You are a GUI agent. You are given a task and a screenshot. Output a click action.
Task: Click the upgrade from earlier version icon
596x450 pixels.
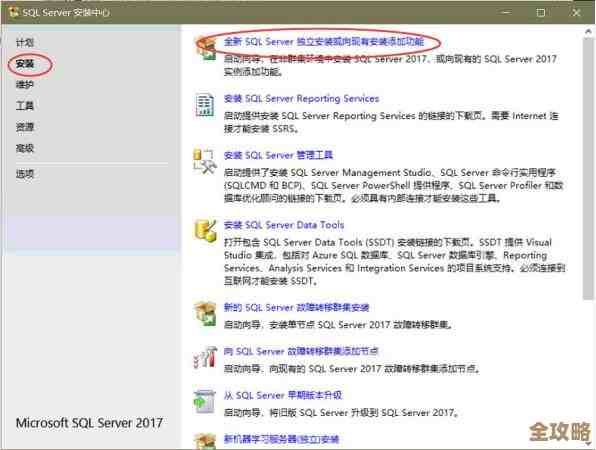coord(205,401)
